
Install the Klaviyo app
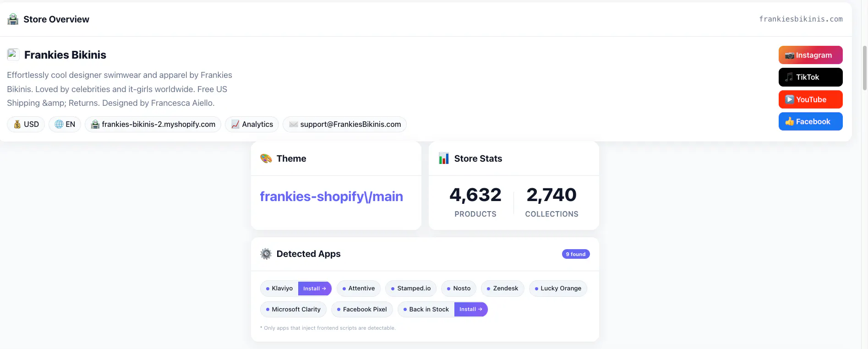tap(315, 289)
